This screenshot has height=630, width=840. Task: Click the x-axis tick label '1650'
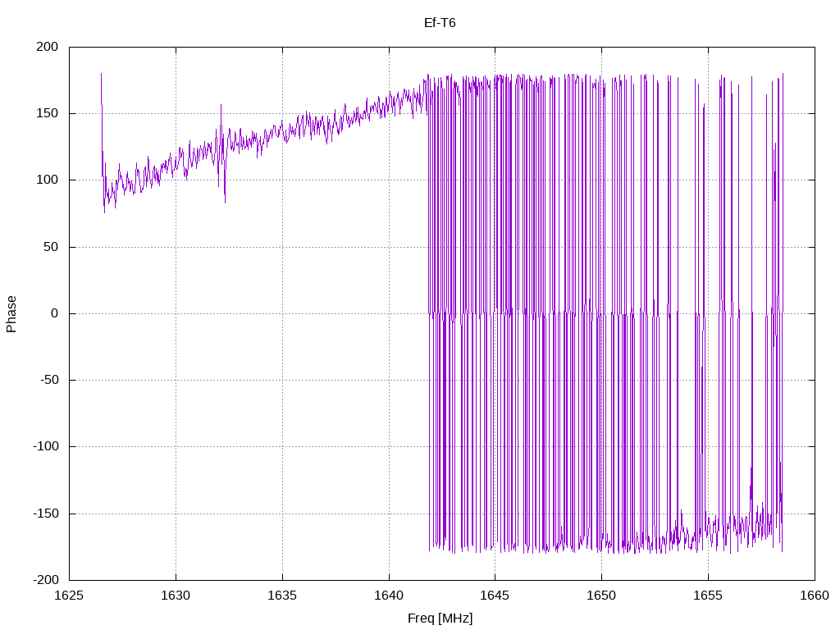point(601,596)
